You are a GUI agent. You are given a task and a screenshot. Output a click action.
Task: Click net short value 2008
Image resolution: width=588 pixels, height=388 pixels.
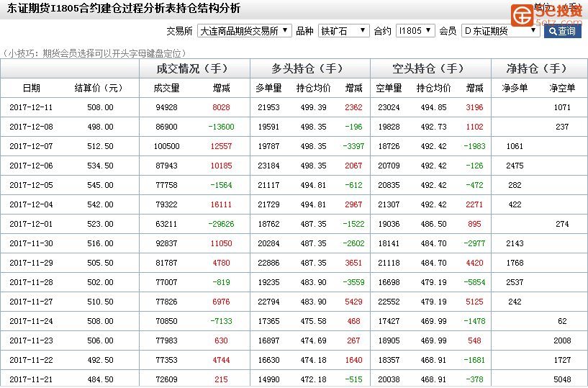pyautogui.click(x=562, y=340)
